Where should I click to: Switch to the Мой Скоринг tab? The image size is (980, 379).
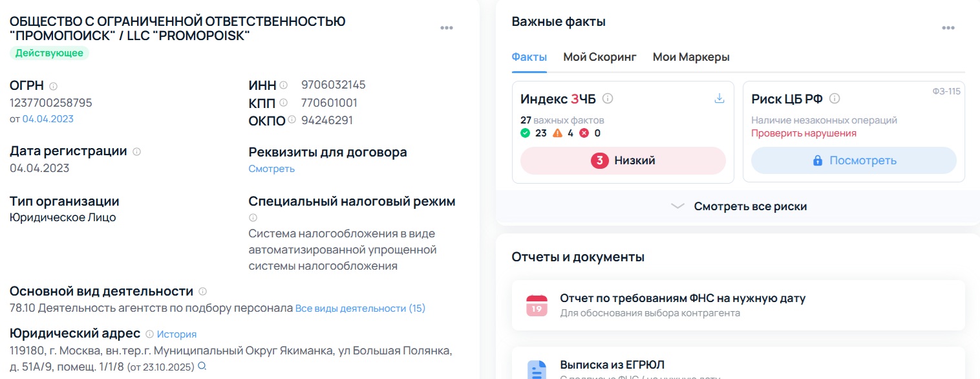click(600, 57)
